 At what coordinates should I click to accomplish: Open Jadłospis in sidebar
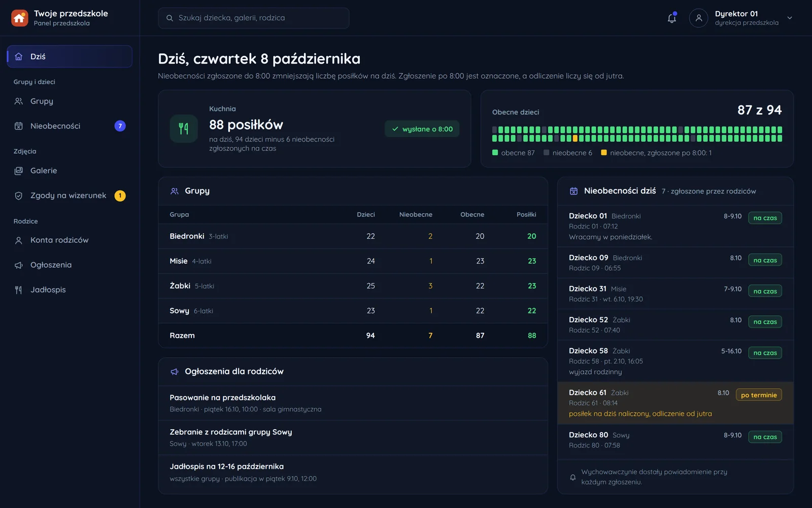[70, 290]
